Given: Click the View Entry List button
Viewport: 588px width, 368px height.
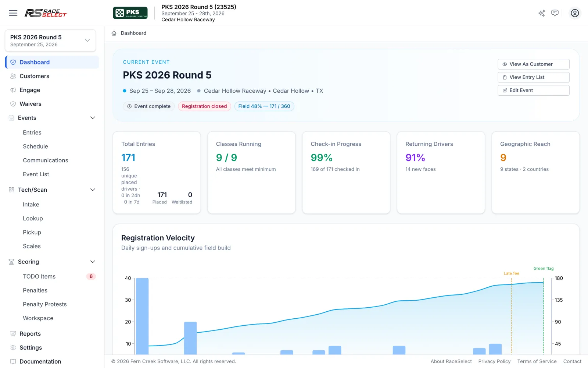Looking at the screenshot, I should pos(534,77).
